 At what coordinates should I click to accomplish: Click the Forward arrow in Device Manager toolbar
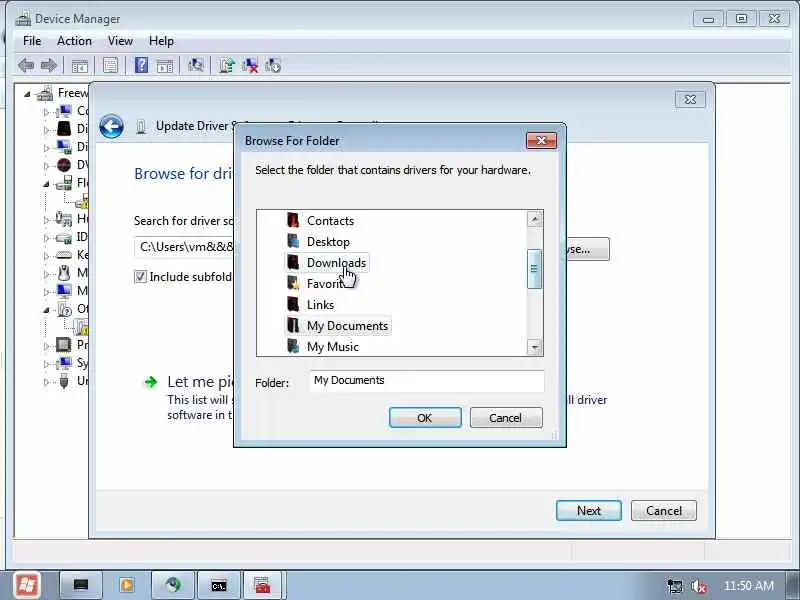coord(48,65)
